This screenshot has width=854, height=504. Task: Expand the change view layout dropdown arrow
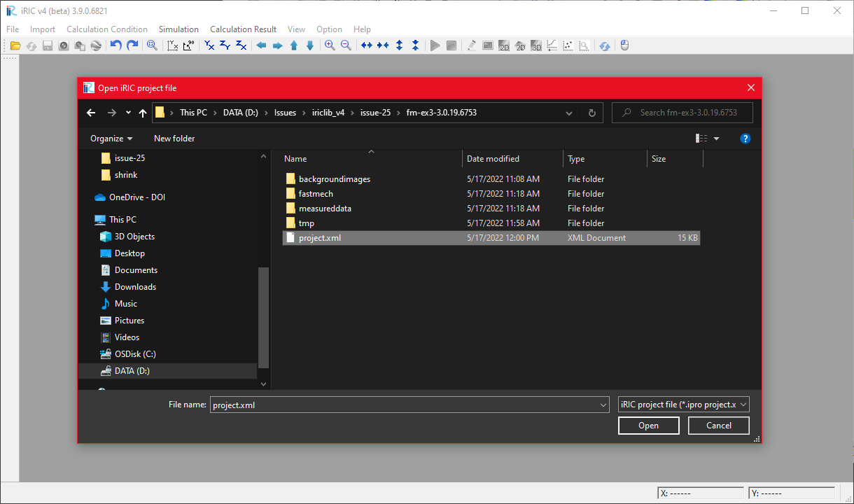tap(716, 138)
